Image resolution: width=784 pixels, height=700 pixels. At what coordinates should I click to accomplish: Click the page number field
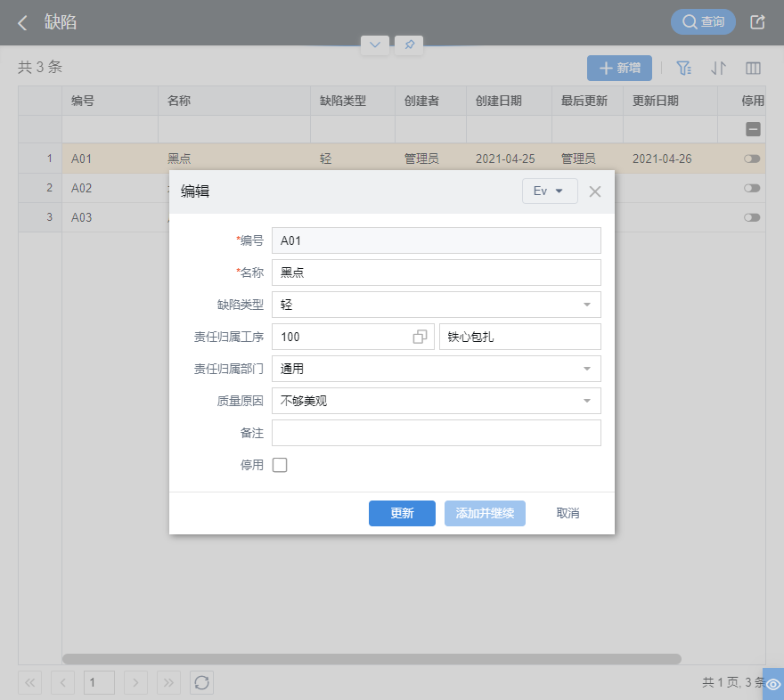pos(99,682)
